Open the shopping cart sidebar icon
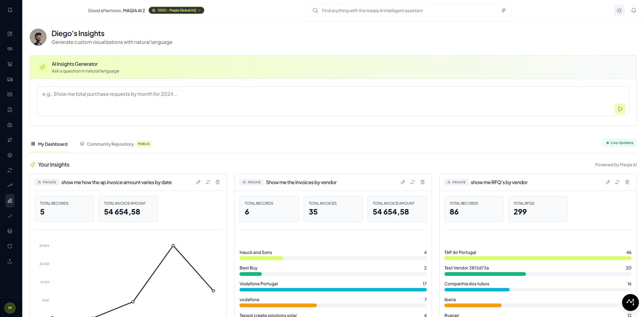 pyautogui.click(x=10, y=64)
